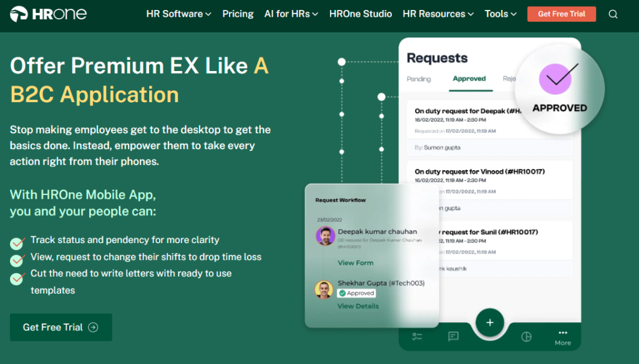The width and height of the screenshot is (639, 364).
Task: Open the Pricing page
Action: (238, 14)
